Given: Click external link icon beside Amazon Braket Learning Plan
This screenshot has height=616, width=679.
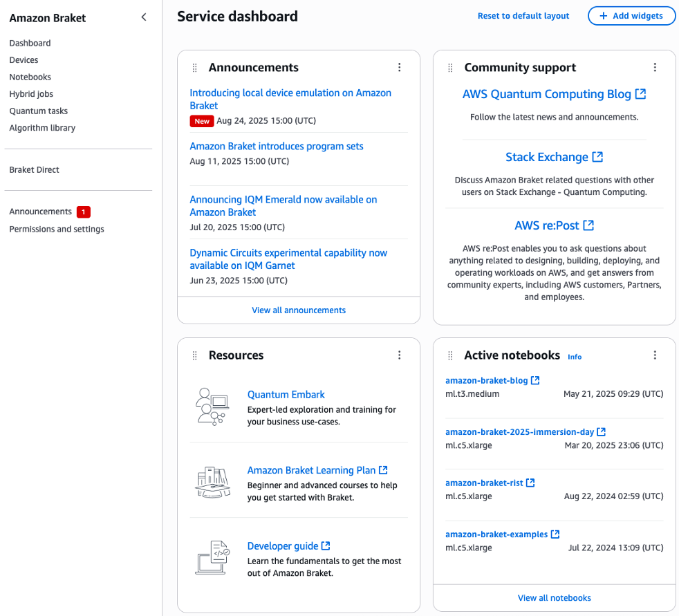Looking at the screenshot, I should (383, 469).
